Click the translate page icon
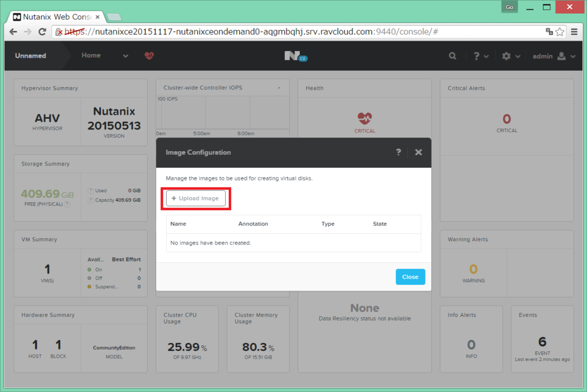The height and width of the screenshot is (392, 587). pyautogui.click(x=549, y=32)
